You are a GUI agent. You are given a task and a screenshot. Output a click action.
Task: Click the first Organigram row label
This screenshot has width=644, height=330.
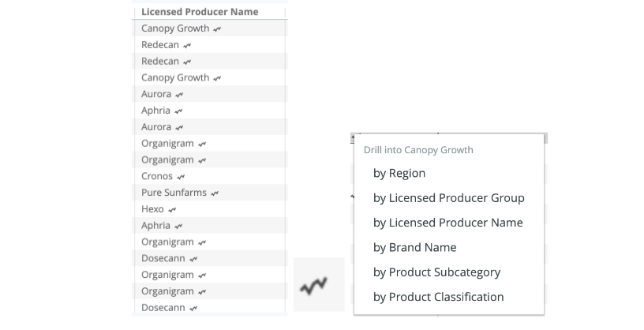(167, 144)
